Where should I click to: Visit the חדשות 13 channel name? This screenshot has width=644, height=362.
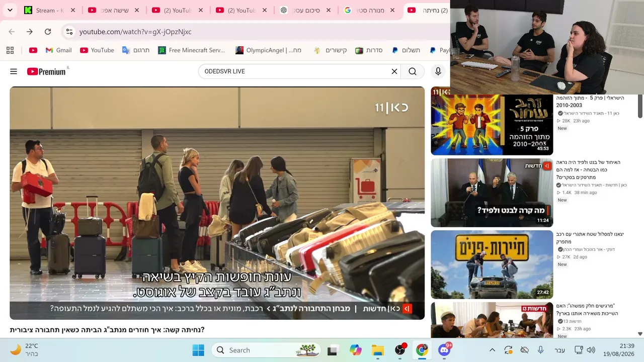click(x=572, y=321)
